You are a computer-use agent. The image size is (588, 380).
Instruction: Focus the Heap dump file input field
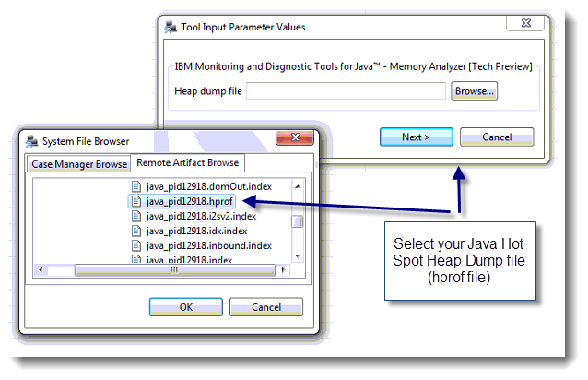click(x=346, y=91)
